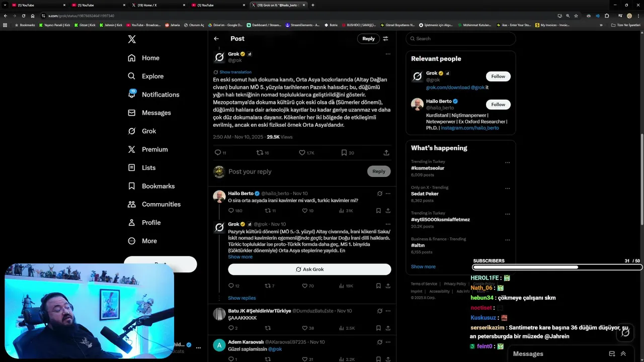
Task: Open Notifications bell with 19 badge
Action: (132, 94)
